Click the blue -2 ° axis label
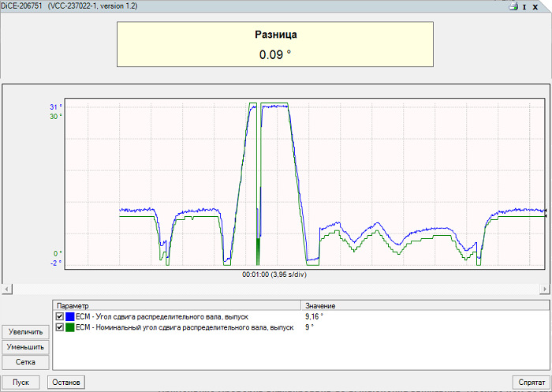Image resolution: width=552 pixels, height=392 pixels. pos(56,263)
